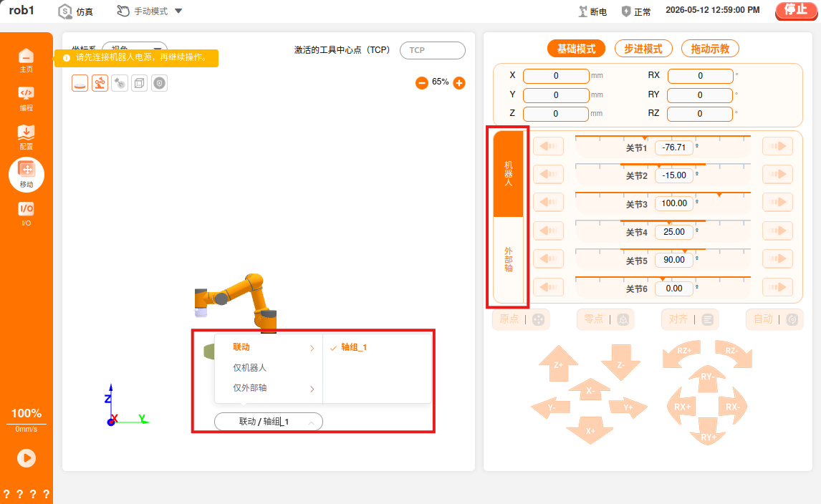Click the 断电 power status indicator
821x504 pixels.
tap(592, 11)
